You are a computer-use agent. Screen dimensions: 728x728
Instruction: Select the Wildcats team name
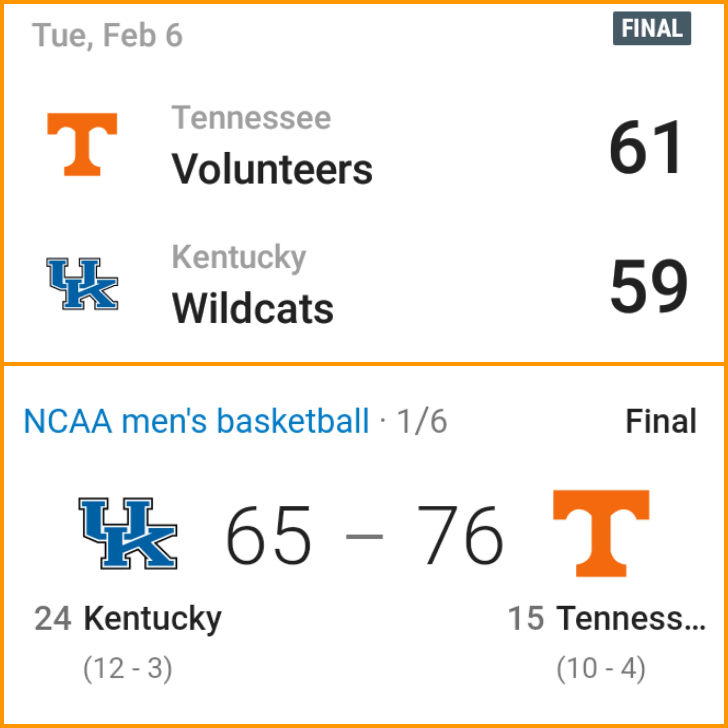(x=252, y=309)
